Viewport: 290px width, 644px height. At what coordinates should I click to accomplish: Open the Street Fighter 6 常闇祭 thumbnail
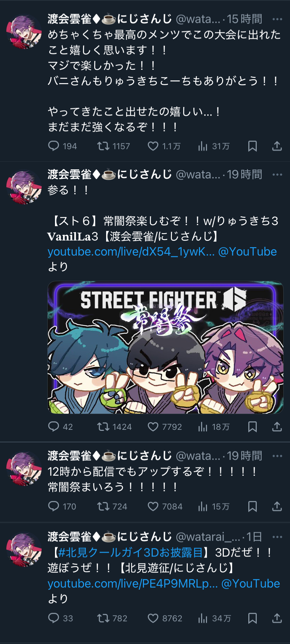coord(165,347)
